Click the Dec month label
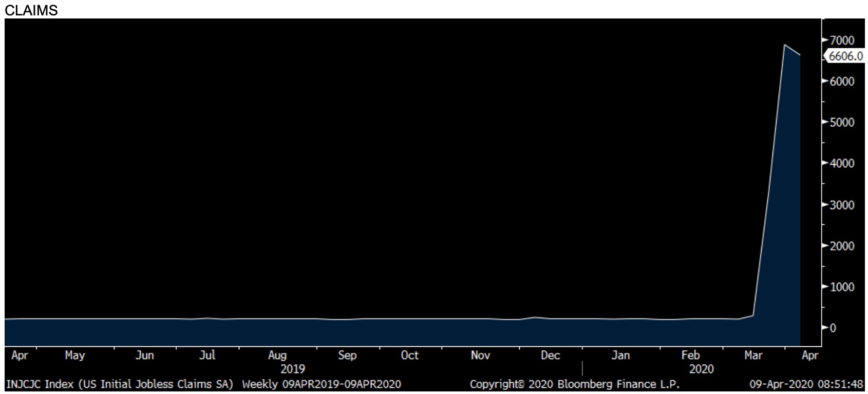Screen dimensions: 868x394 (550, 356)
